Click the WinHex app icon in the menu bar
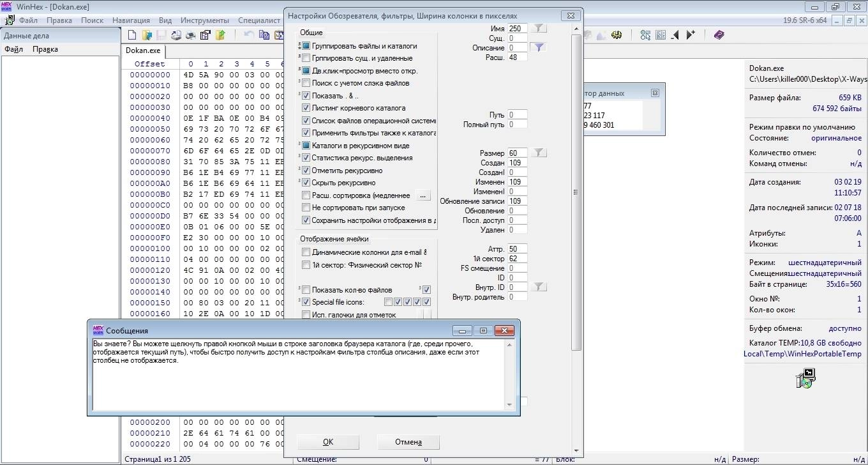The width and height of the screenshot is (868, 465). pyautogui.click(x=9, y=20)
